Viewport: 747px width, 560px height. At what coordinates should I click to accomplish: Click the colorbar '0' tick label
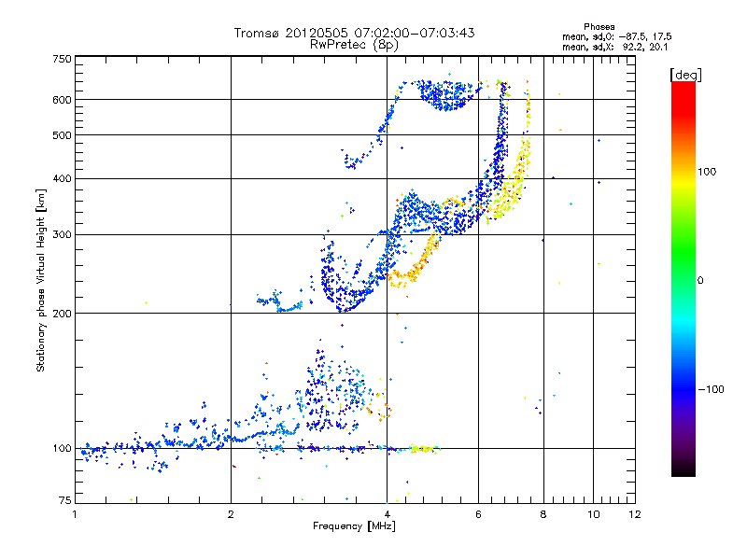pyautogui.click(x=700, y=281)
